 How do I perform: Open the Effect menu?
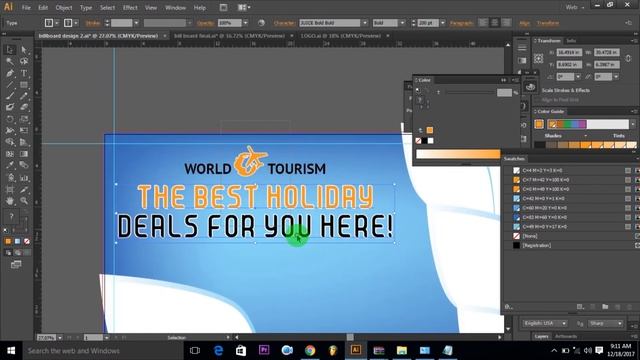[130, 7]
